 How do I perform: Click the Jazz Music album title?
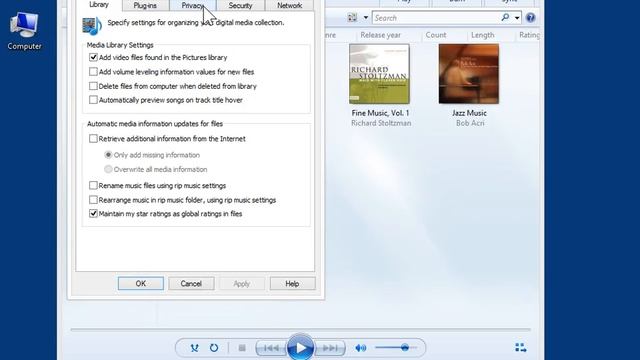click(x=469, y=113)
